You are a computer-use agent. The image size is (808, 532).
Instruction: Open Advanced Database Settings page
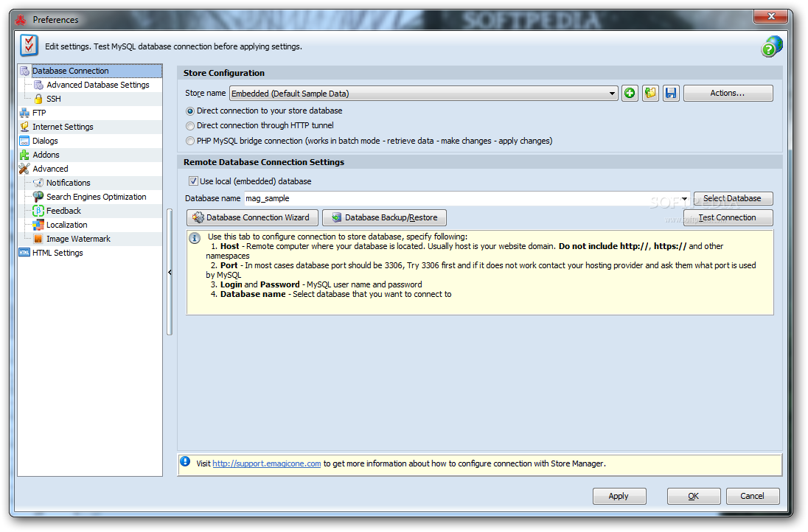[98, 85]
